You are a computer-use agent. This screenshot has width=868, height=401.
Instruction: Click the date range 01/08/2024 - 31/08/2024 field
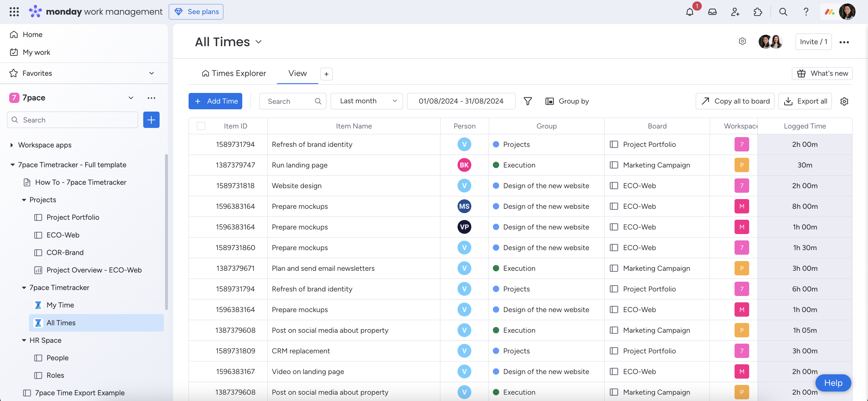461,101
